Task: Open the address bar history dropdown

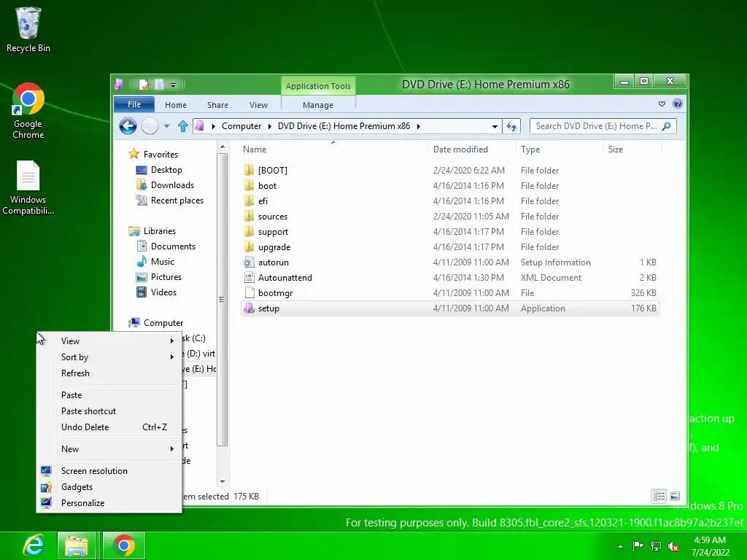Action: pyautogui.click(x=495, y=126)
